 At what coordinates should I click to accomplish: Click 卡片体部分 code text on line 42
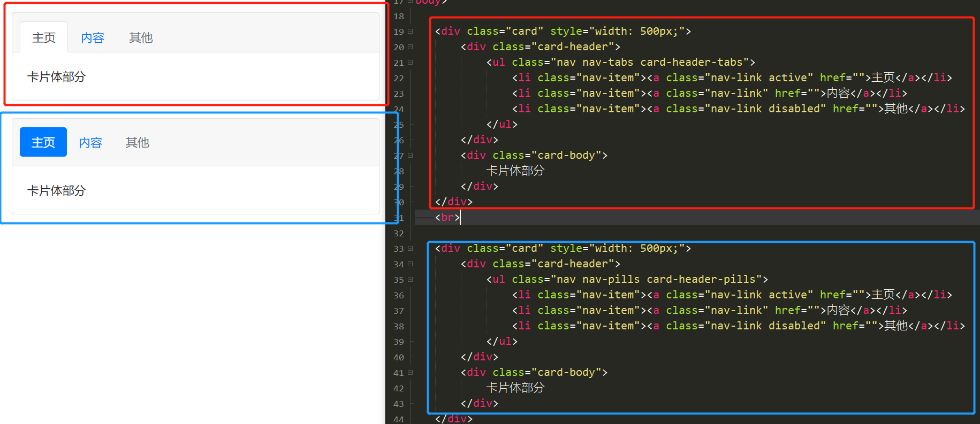pyautogui.click(x=515, y=388)
